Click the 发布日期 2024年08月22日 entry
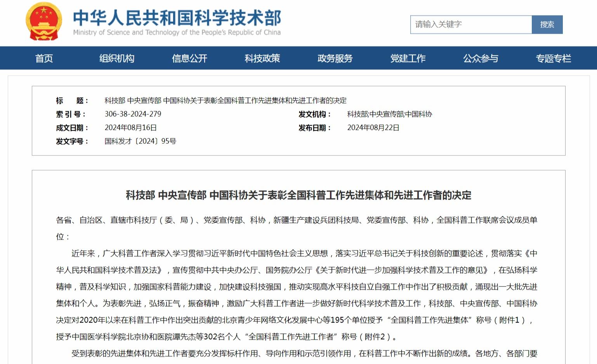The width and height of the screenshot is (597, 364). pos(373,127)
